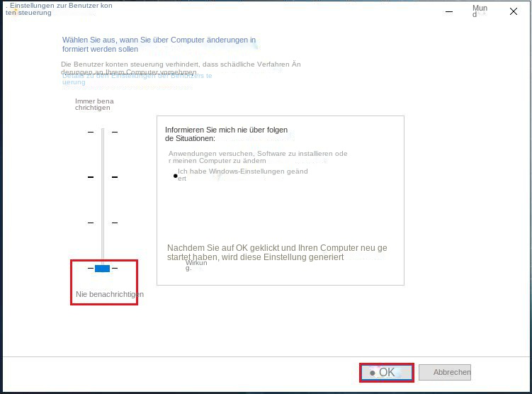
Task: Click the slider track at top notch
Action: click(x=103, y=132)
